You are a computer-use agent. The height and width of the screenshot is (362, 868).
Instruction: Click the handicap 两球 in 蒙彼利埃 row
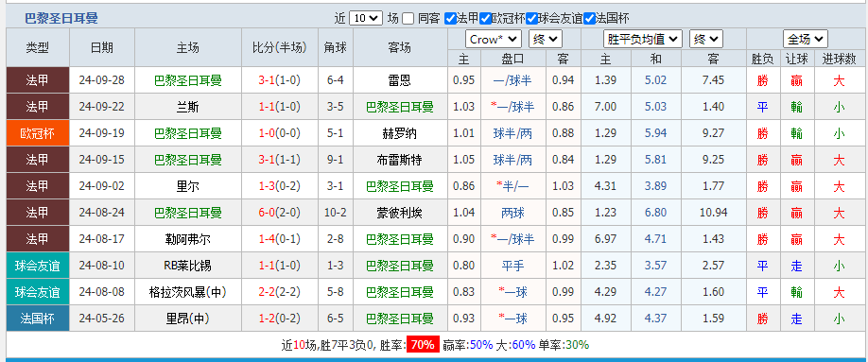pyautogui.click(x=512, y=213)
